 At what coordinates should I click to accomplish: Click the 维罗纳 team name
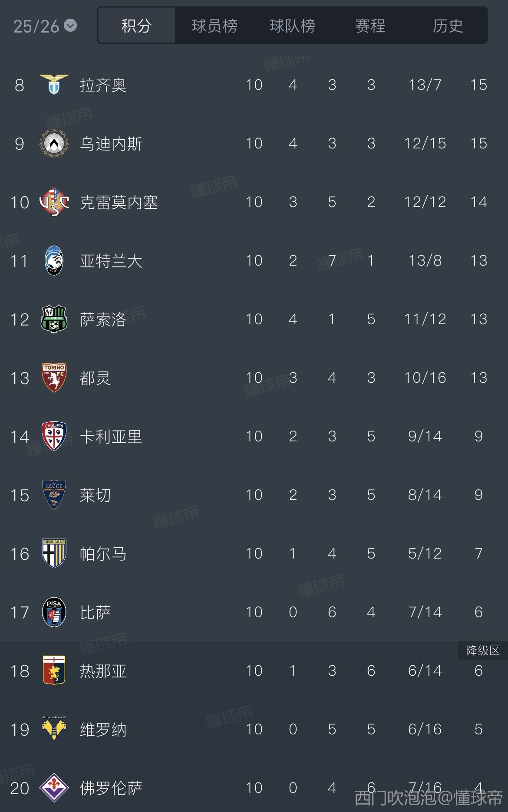(x=103, y=730)
